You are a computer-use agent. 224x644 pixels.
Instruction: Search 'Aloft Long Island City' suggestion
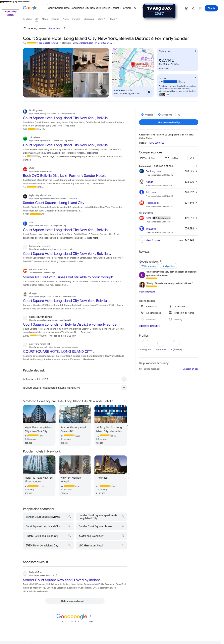[101, 536]
